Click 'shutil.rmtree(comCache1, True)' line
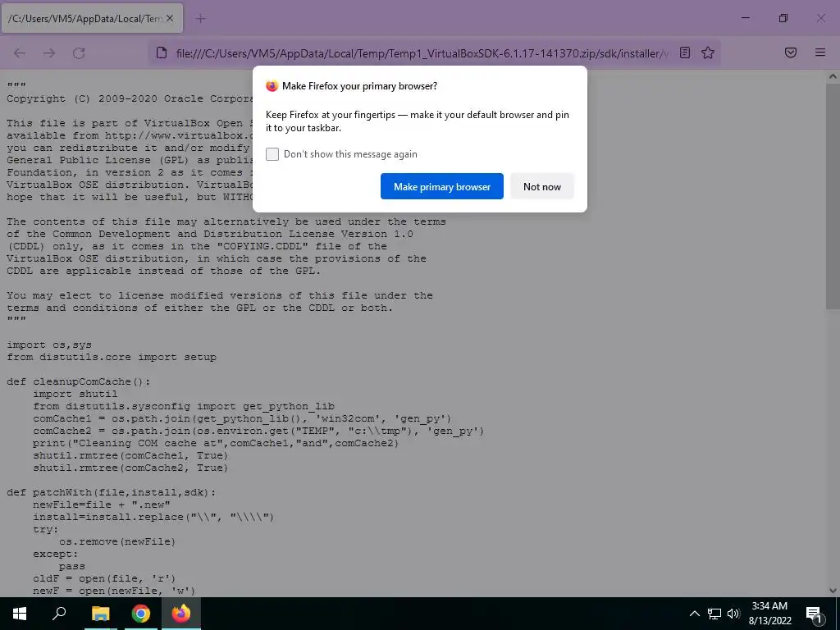 point(130,455)
